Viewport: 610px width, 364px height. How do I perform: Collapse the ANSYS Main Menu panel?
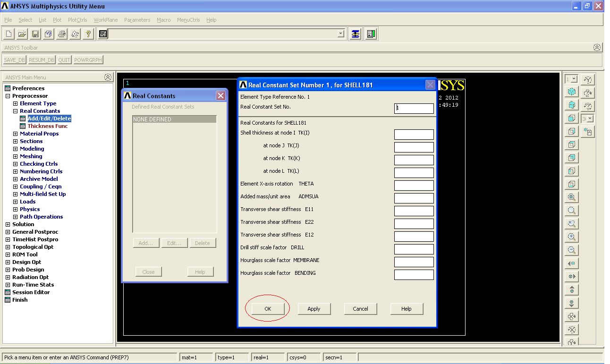click(x=108, y=77)
